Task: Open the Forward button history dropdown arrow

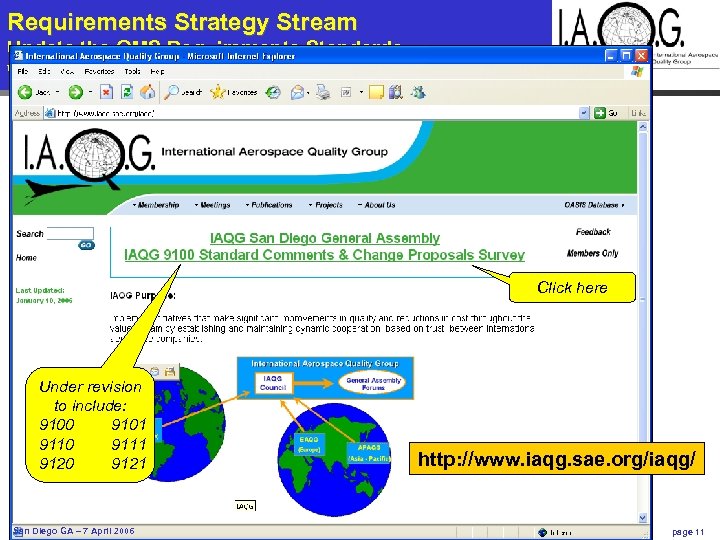Action: (90, 92)
